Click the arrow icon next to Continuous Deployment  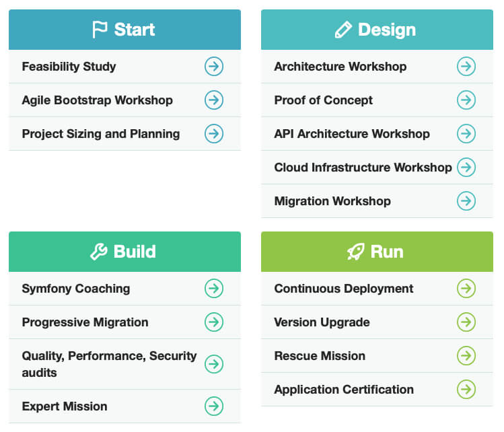pyautogui.click(x=466, y=289)
